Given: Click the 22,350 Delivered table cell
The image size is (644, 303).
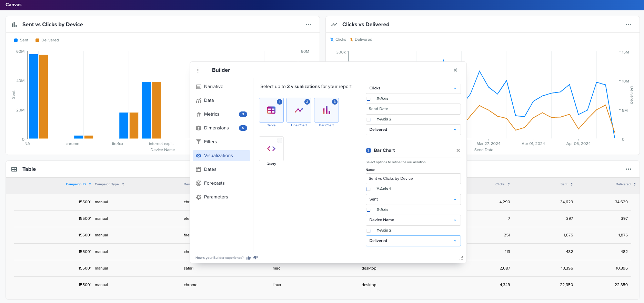Looking at the screenshot, I should [x=621, y=285].
